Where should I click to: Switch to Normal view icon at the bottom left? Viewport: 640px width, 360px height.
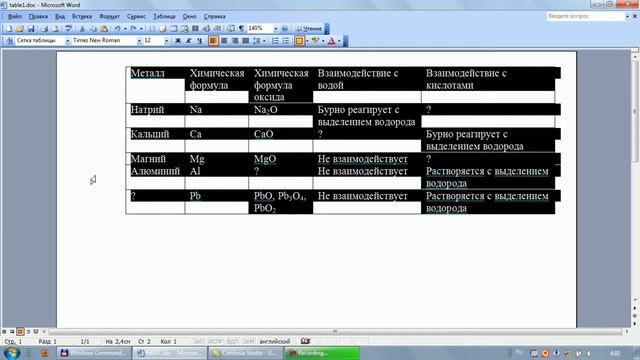pos(4,331)
